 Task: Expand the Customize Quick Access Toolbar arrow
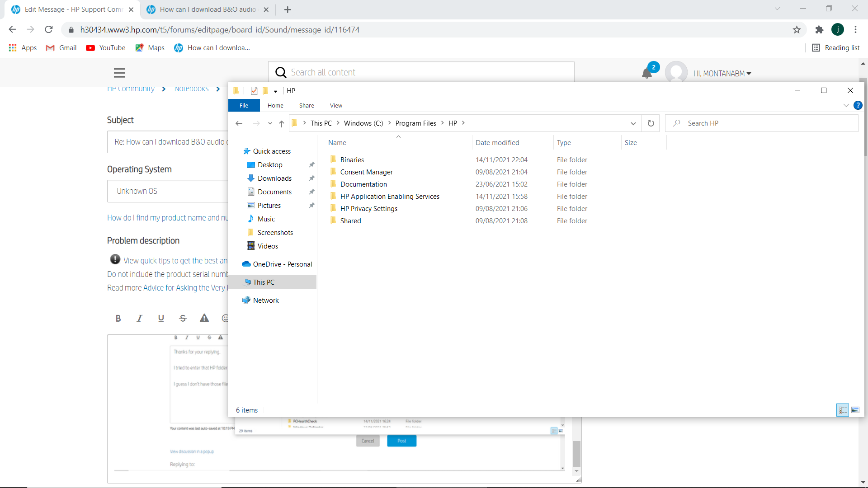(275, 91)
